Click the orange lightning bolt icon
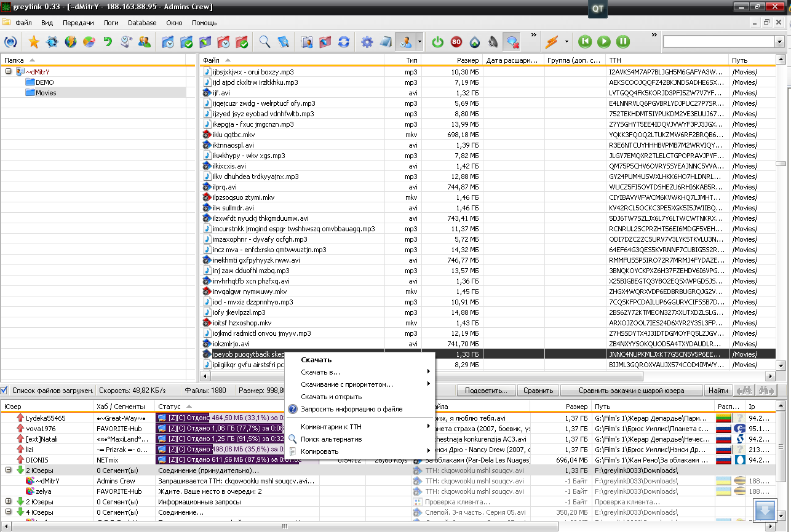This screenshot has width=791, height=532. 551,42
